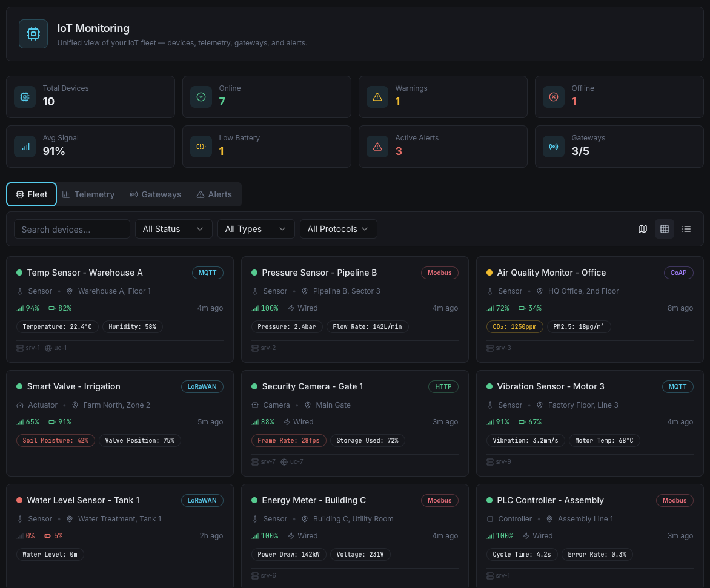
Task: Click the Search devices input field
Action: point(72,229)
